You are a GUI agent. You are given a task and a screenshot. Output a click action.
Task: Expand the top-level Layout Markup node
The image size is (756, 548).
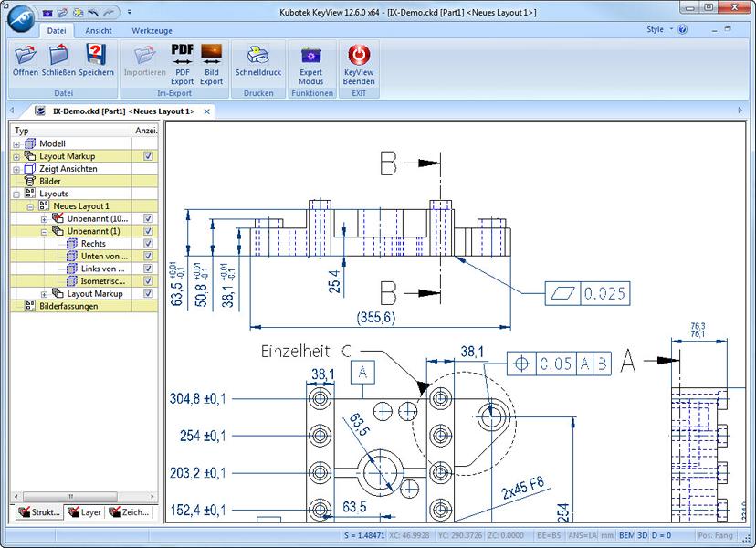point(16,157)
